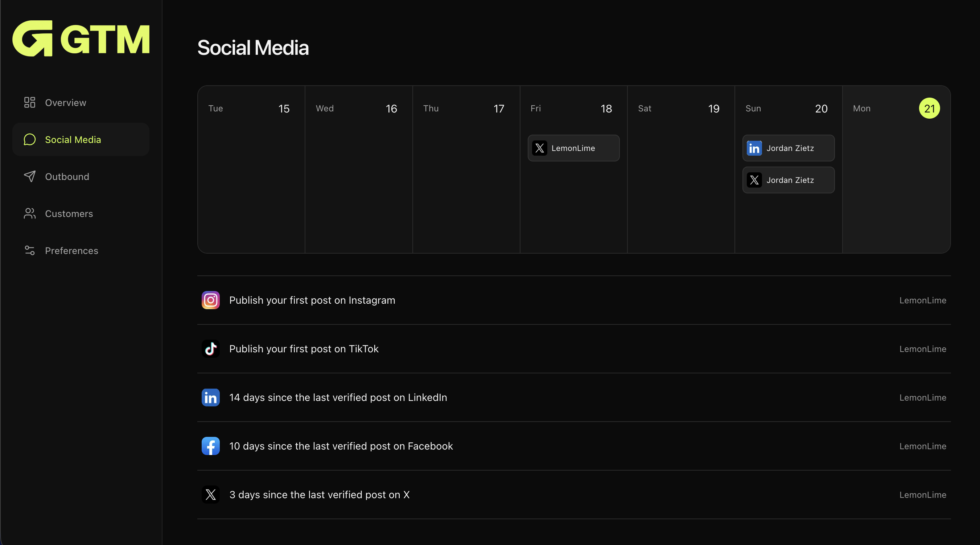Click the LinkedIn icon in Sunday's Jordan Zietz post
980x545 pixels.
tap(754, 148)
